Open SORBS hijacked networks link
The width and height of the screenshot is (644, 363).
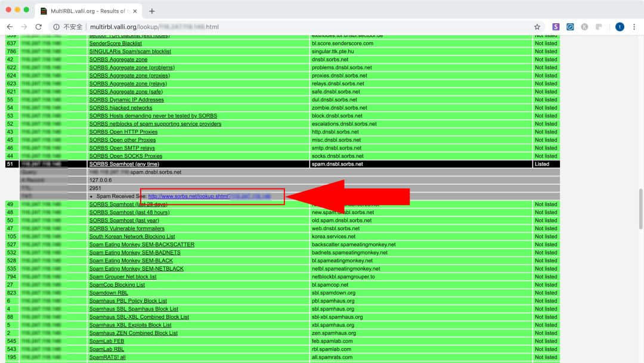pos(120,107)
